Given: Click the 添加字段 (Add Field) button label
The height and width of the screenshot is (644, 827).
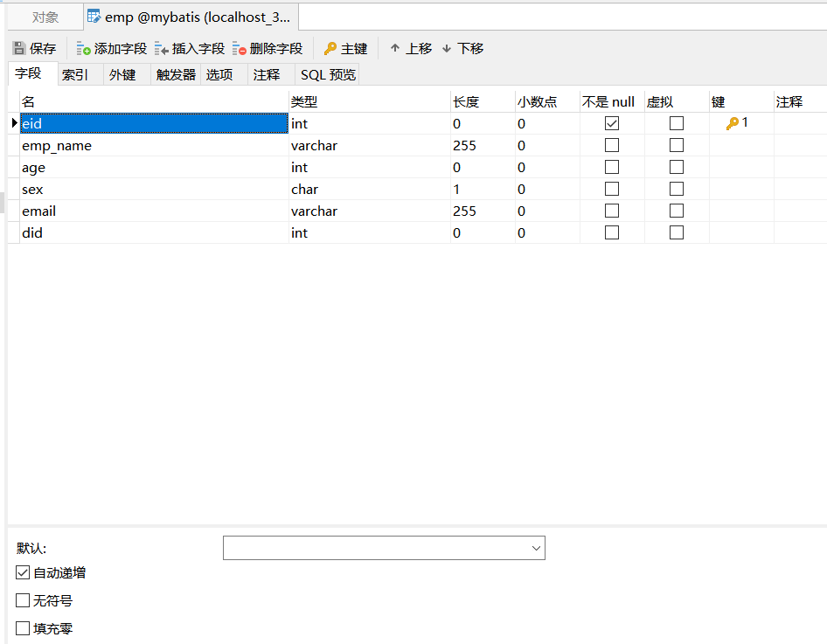Looking at the screenshot, I should click(x=121, y=48).
